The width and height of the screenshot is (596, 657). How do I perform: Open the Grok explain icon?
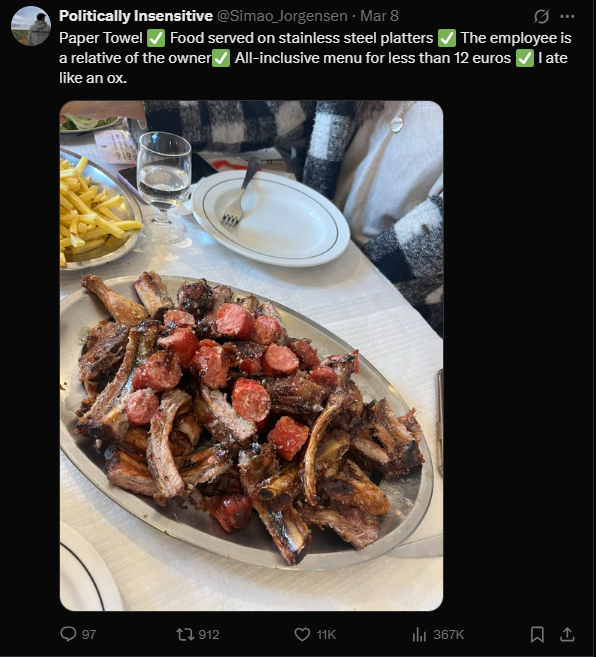541,16
